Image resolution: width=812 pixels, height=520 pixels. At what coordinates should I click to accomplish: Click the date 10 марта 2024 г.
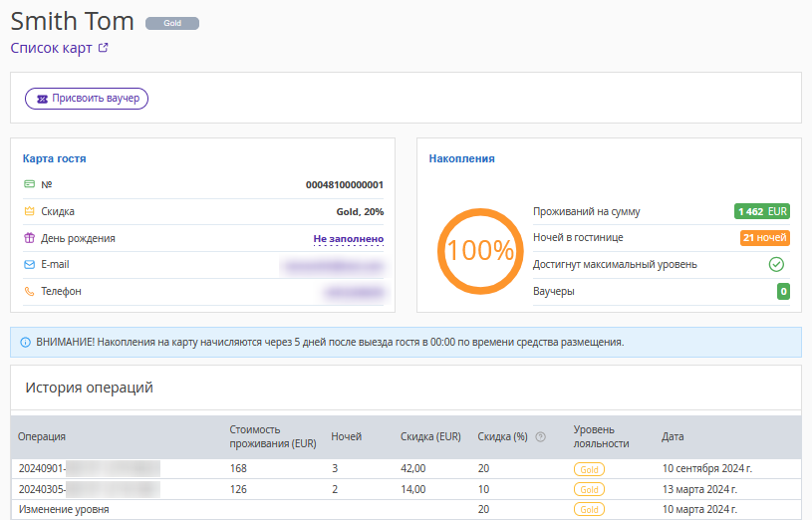tap(699, 510)
